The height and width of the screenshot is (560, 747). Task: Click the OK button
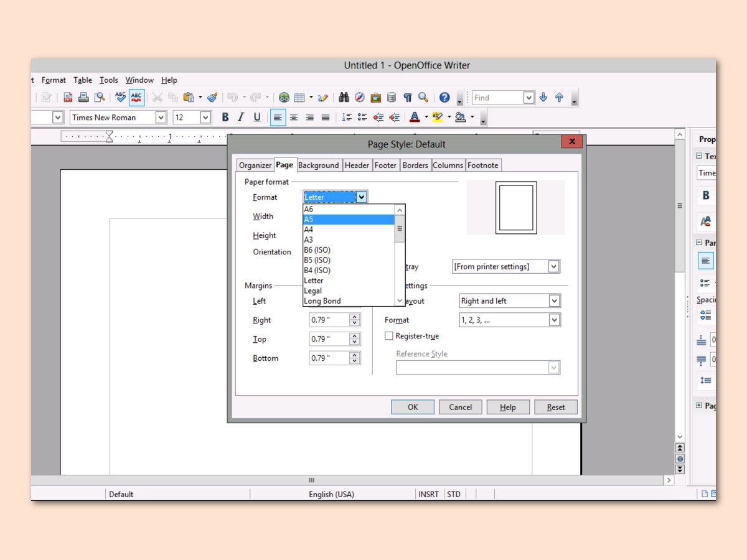[x=413, y=407]
